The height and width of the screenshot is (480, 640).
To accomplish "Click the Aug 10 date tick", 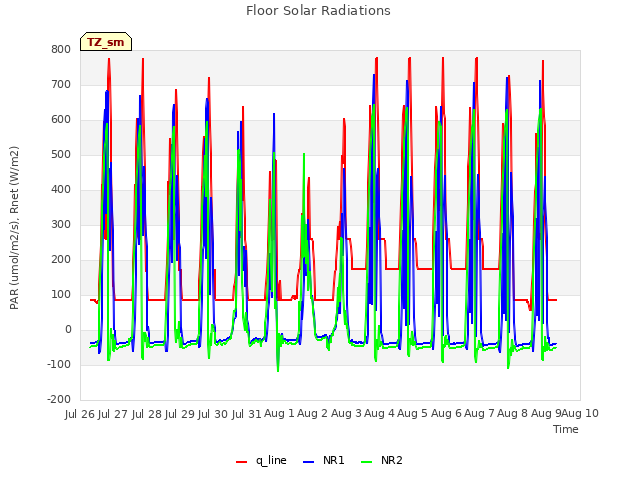I will pyautogui.click(x=580, y=414).
